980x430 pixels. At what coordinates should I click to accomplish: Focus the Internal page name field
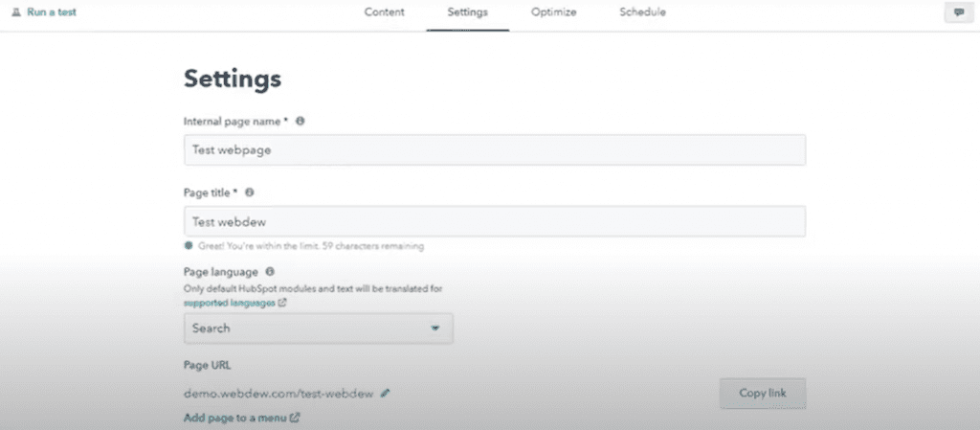point(495,150)
